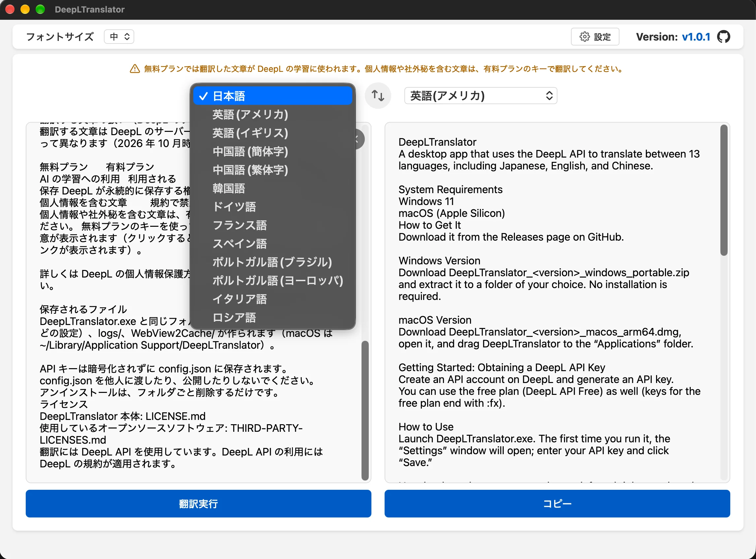Open the GitHub repository icon
This screenshot has width=756, height=559.
[x=723, y=37]
